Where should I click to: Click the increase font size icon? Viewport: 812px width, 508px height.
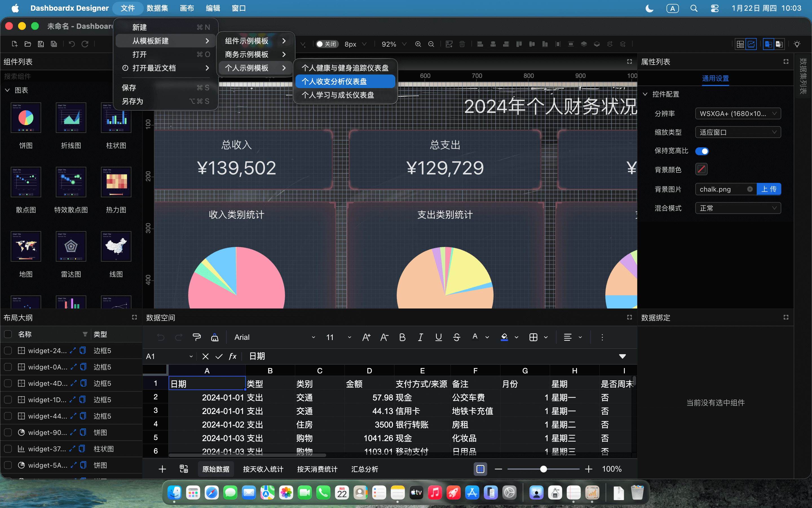click(x=366, y=337)
